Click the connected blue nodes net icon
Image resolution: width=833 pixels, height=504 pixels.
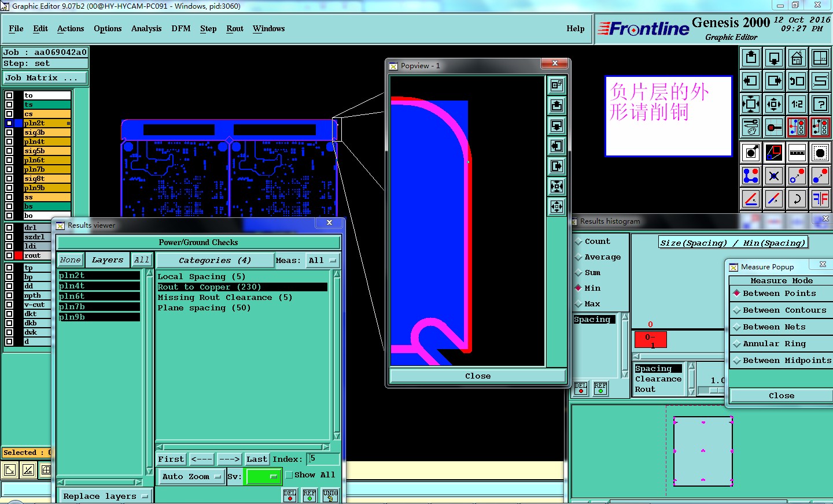tap(751, 176)
